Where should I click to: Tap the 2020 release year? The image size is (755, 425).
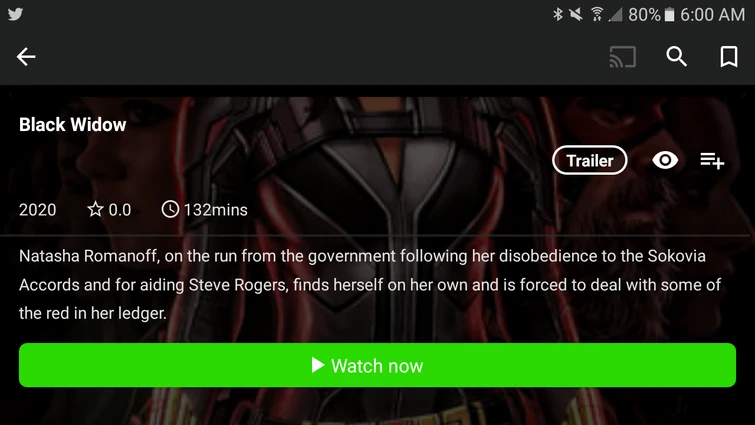point(38,210)
